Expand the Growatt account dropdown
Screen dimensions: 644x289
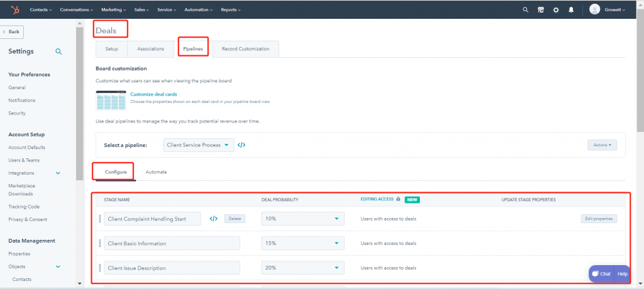pos(615,10)
